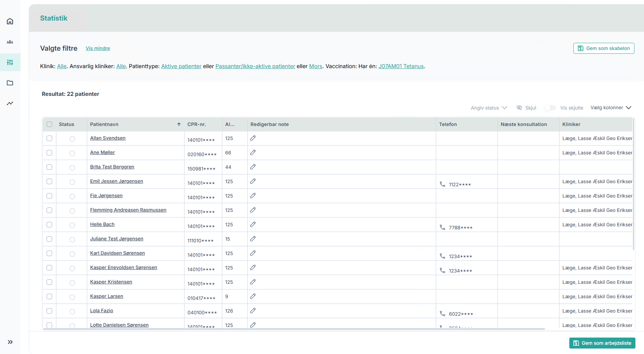Open Passanter/ikke-aktive patienter filter link
644x354 pixels.
coord(255,66)
